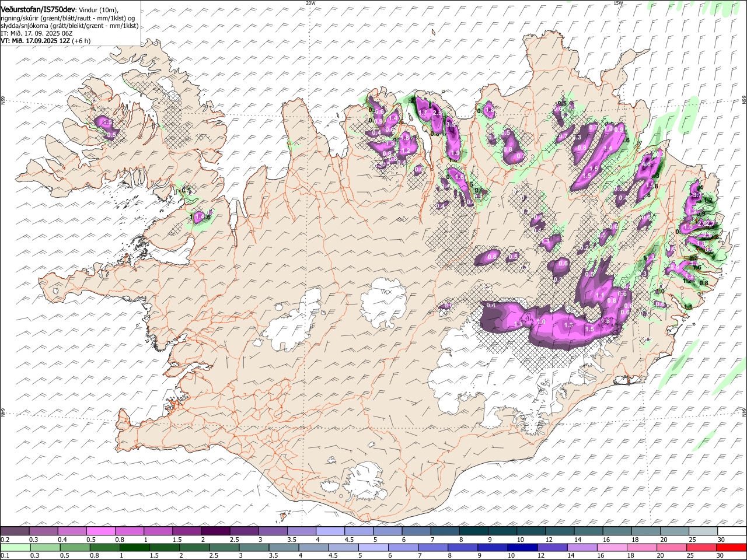Pick the top-row legend swatch starting at 2.5
The image size is (747, 560).
tap(244, 531)
